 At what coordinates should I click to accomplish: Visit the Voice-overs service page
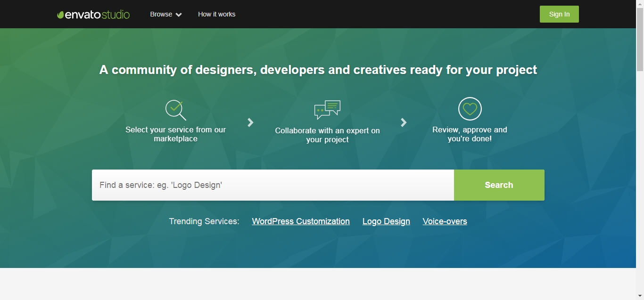click(x=445, y=221)
